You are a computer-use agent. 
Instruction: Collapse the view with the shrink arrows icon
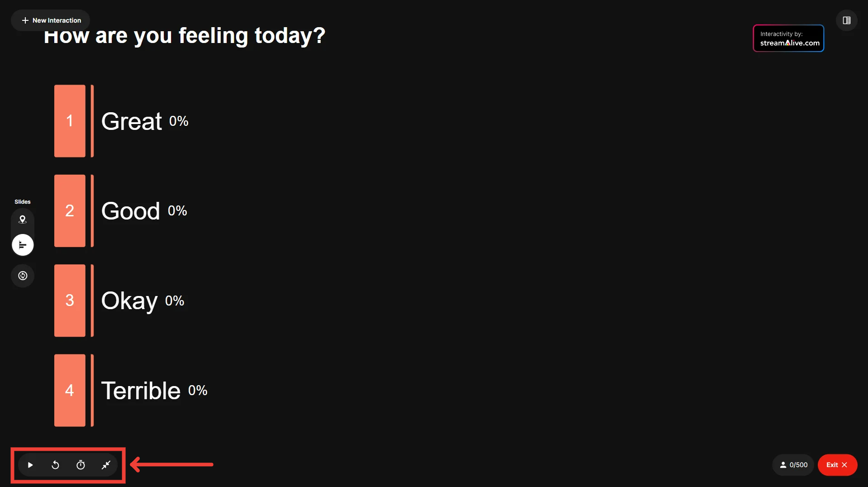(x=106, y=465)
